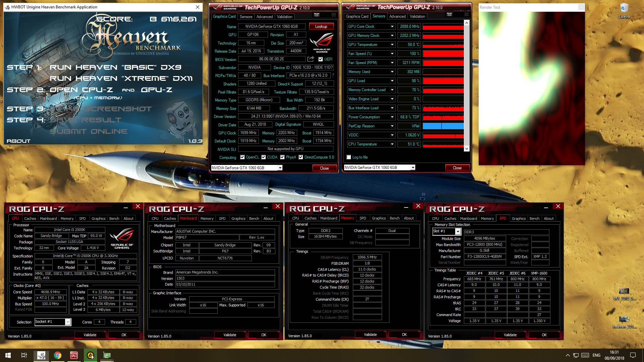Viewport: 644px width, 362px height.
Task: Show hidden system tray icons
Action: tap(568, 355)
